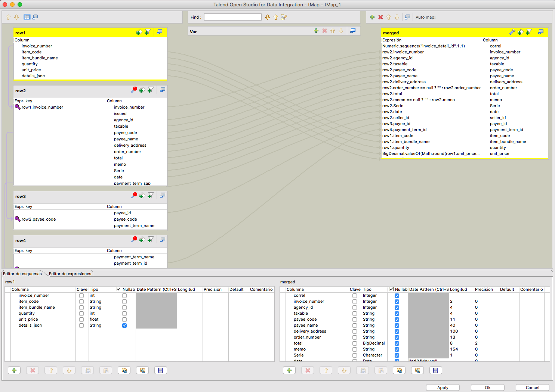Screen dimensions: 555x392
Task: Switch to Editor de esquemas tab
Action: 22,274
